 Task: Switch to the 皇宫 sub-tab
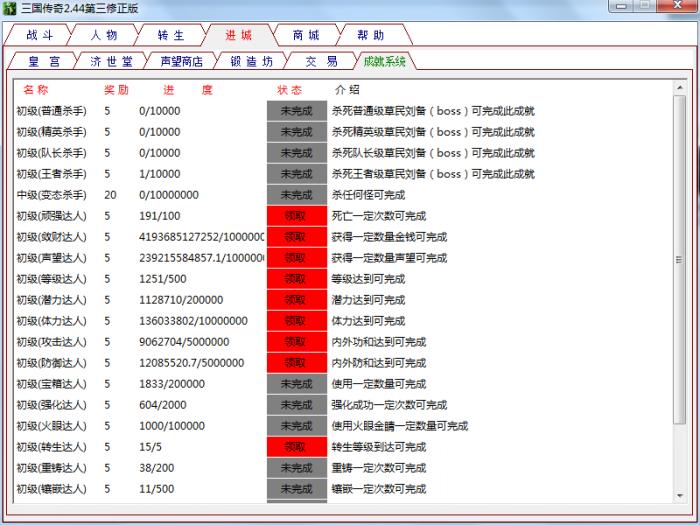coord(44,61)
